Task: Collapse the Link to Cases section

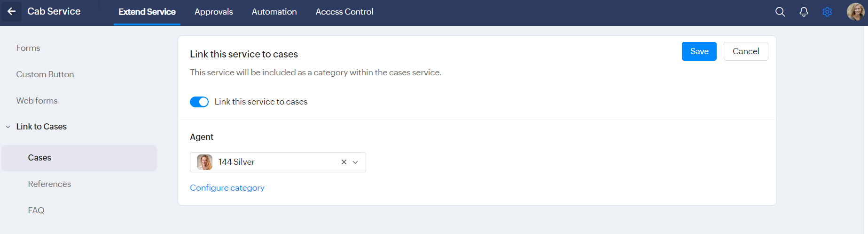Action: [8, 127]
